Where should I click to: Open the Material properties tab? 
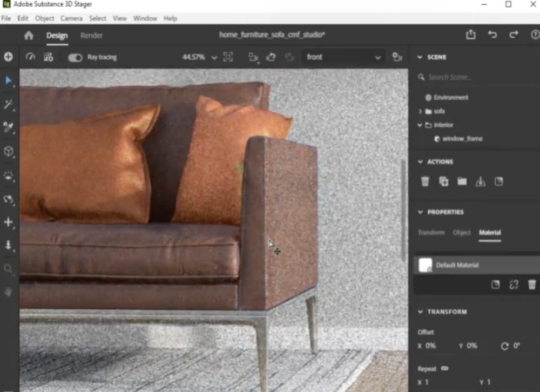490,233
